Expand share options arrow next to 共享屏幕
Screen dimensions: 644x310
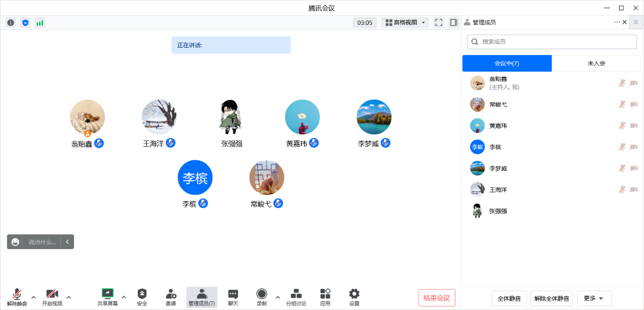tap(124, 297)
